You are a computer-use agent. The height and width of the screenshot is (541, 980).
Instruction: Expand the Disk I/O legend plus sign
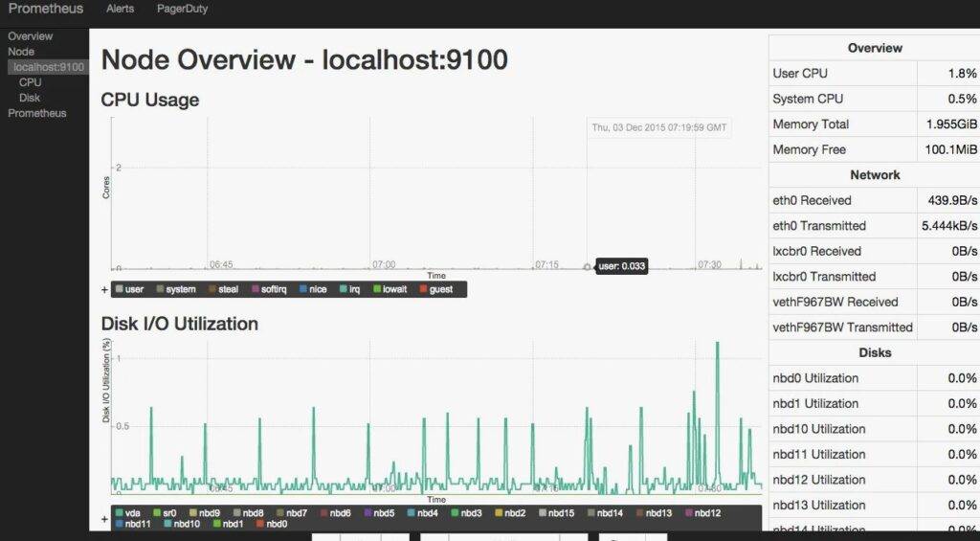(104, 519)
